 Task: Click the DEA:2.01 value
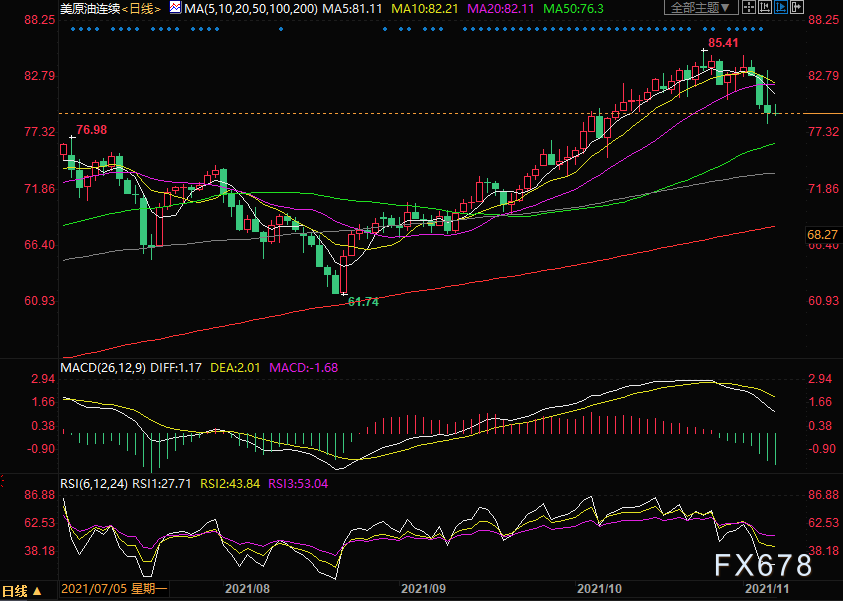(x=235, y=368)
